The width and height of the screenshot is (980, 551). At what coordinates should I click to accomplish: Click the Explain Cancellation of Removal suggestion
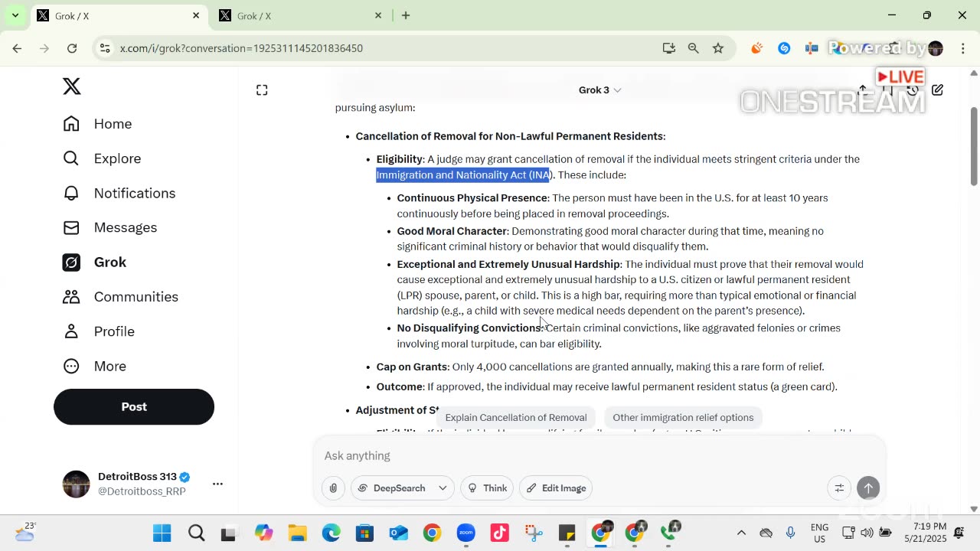click(516, 417)
